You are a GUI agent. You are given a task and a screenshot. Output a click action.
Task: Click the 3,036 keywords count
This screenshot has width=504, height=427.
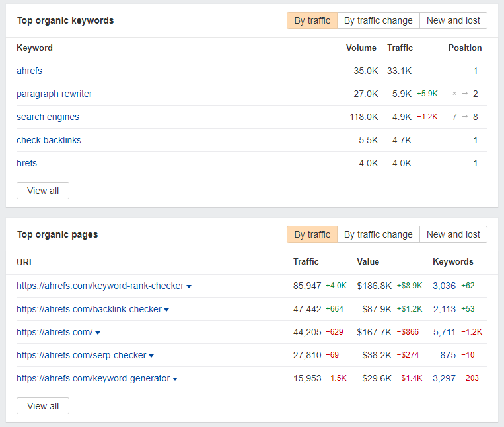(x=444, y=286)
